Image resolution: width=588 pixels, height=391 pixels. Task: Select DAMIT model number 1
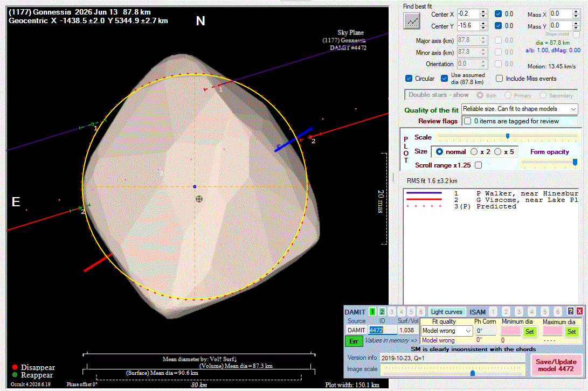pyautogui.click(x=372, y=311)
